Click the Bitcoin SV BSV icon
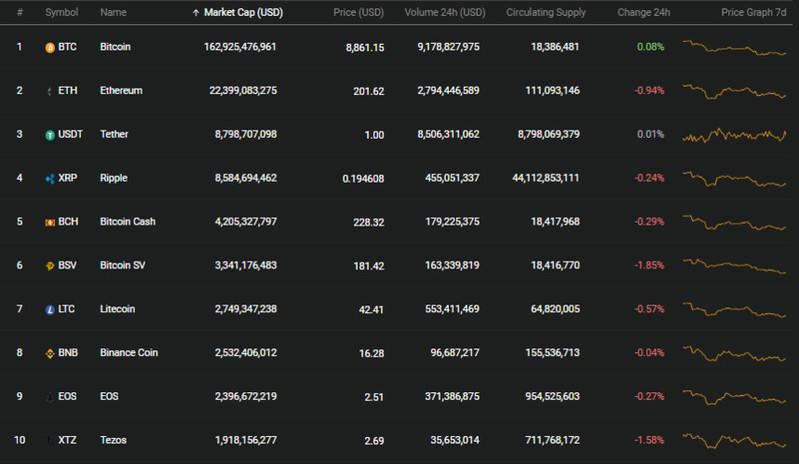Viewport: 799px width, 464px height. click(50, 266)
